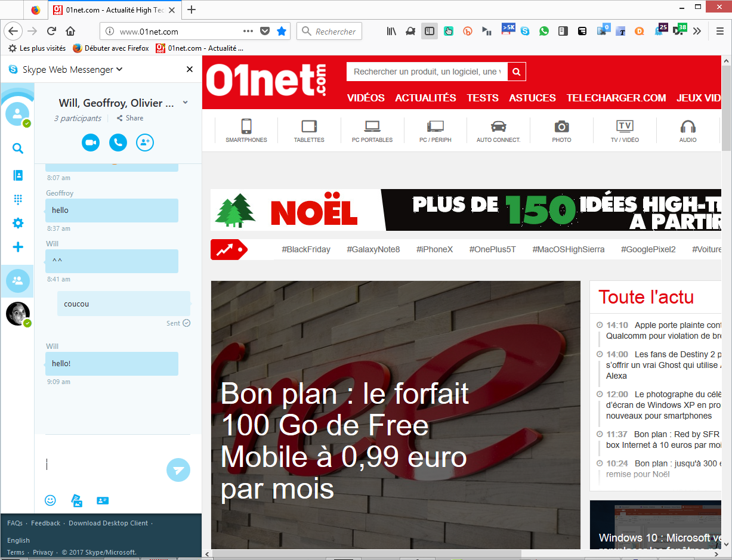Click the #GalaxyNote8 trending tag
The image size is (732, 560).
click(x=373, y=249)
